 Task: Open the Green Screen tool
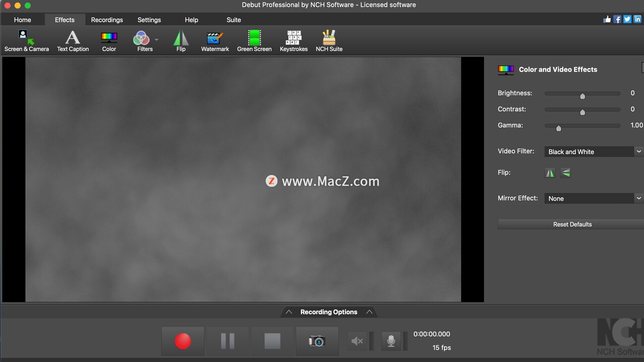pos(254,41)
